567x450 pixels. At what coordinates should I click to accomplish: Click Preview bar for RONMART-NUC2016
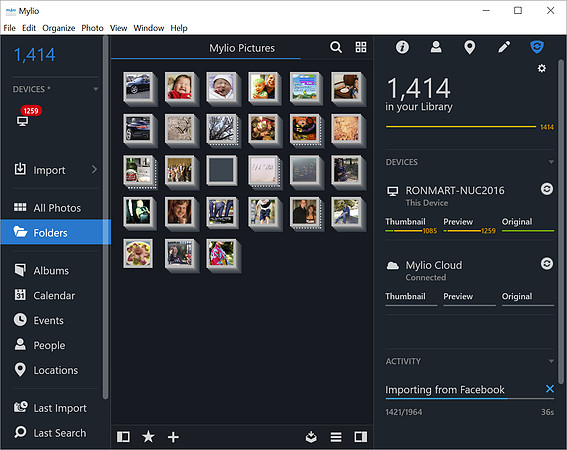[469, 230]
